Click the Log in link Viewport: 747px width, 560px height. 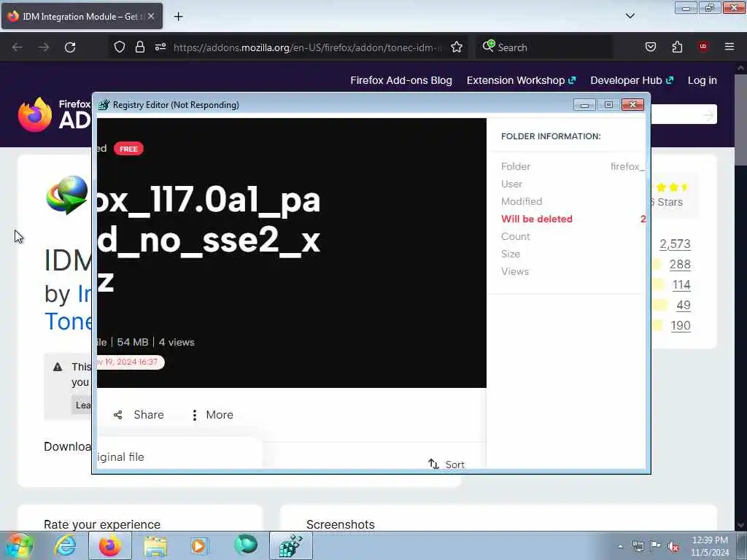click(x=703, y=80)
